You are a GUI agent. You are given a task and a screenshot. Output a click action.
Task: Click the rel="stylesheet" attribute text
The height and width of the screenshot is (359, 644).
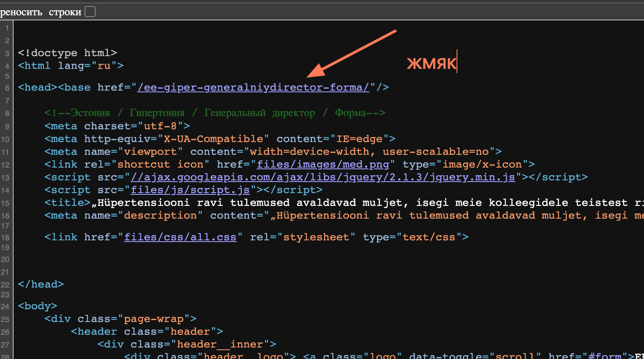[x=303, y=237]
